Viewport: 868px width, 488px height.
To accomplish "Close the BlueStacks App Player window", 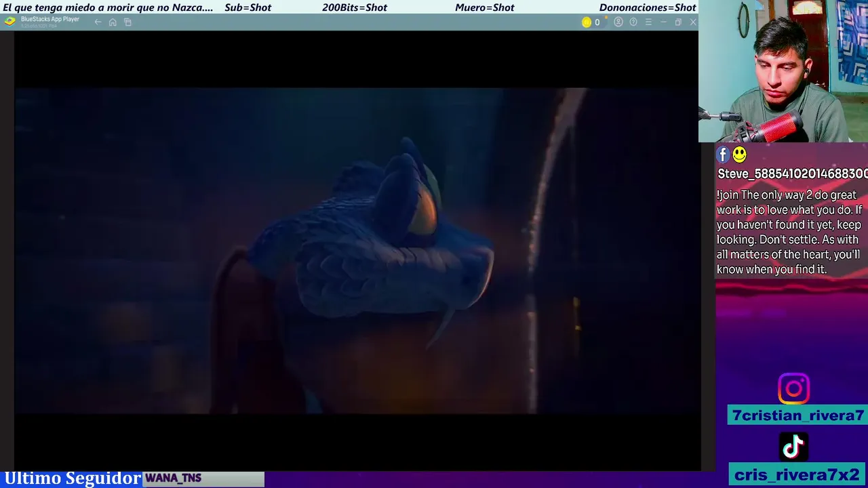I will pos(693,22).
